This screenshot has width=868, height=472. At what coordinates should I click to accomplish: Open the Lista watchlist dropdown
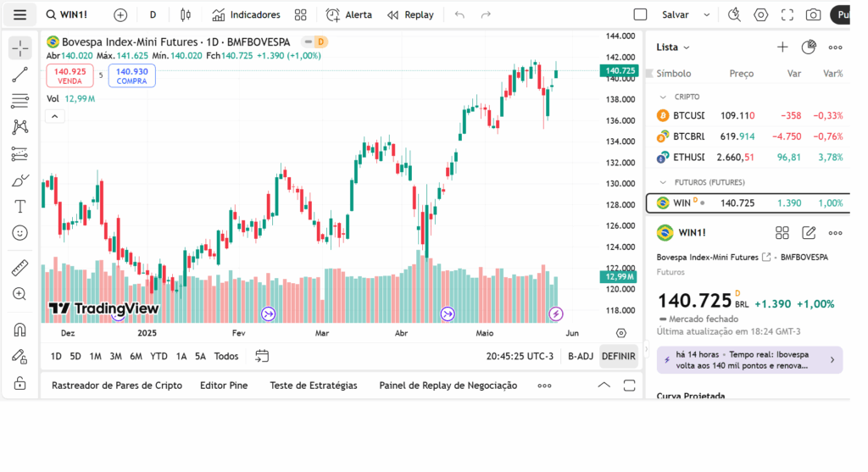click(672, 47)
